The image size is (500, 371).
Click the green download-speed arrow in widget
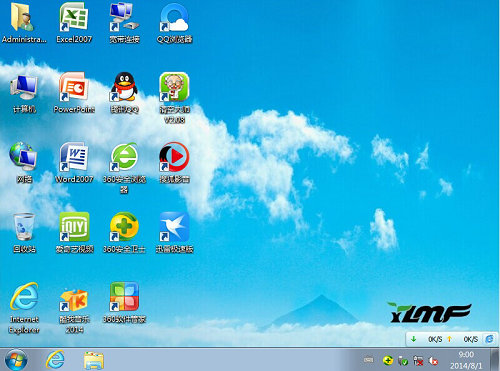coord(414,339)
